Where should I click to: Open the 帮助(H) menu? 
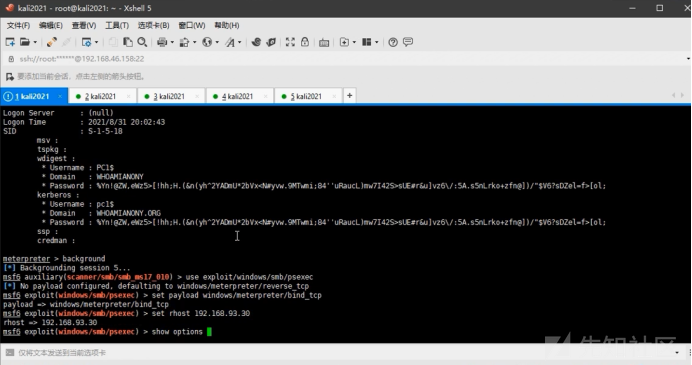[227, 26]
